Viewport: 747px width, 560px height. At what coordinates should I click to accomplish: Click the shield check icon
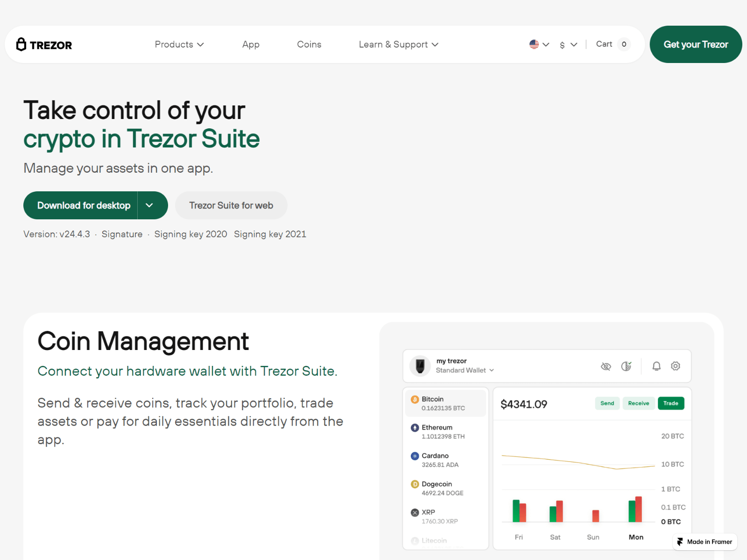[626, 366]
